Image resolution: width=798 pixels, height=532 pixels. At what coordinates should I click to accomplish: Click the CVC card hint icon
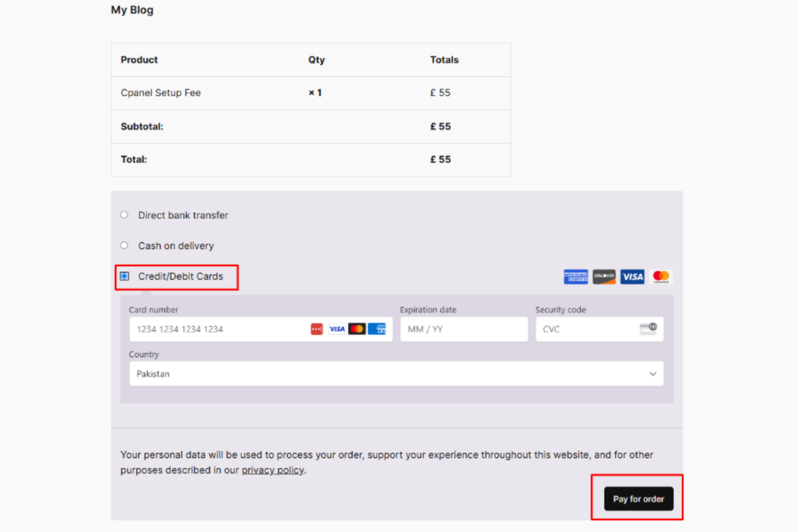tap(648, 329)
